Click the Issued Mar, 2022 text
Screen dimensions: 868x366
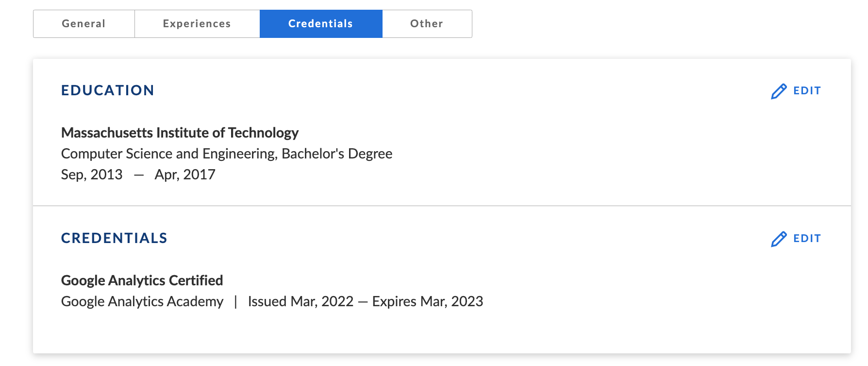pos(300,301)
